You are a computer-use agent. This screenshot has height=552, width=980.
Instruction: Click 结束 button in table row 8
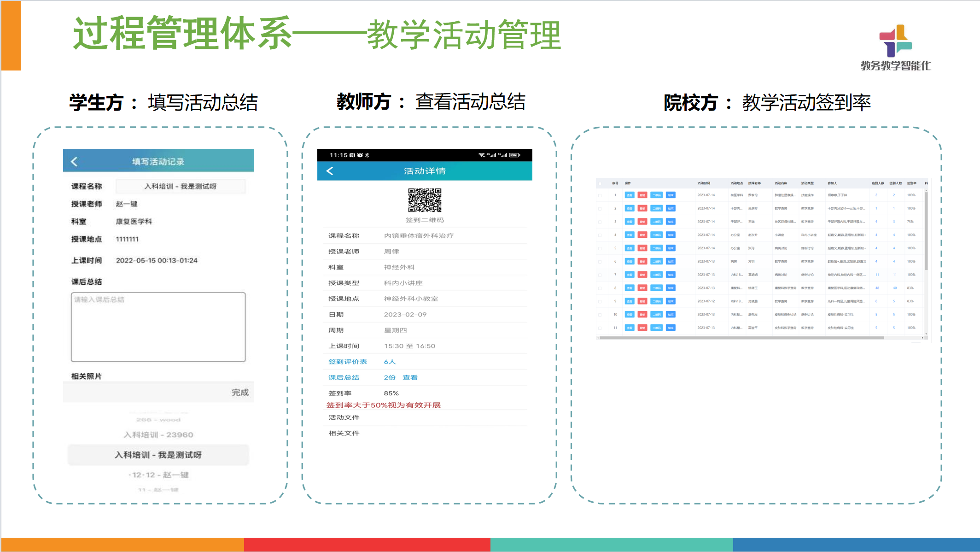pos(671,288)
